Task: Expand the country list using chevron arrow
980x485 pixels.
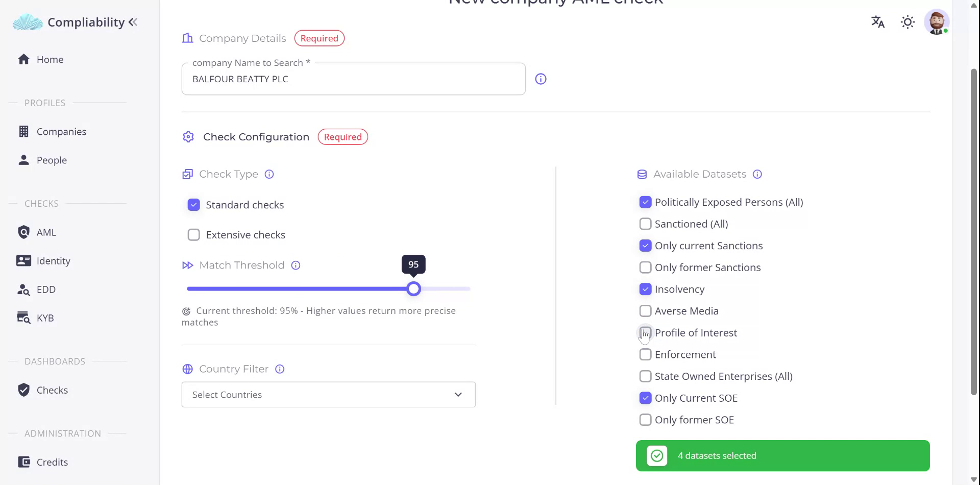Action: click(x=458, y=395)
